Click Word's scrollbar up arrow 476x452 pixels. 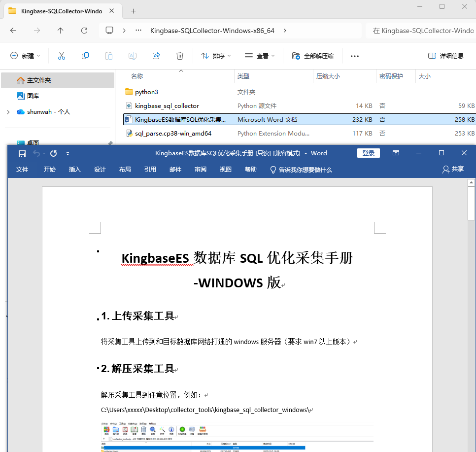(471, 182)
